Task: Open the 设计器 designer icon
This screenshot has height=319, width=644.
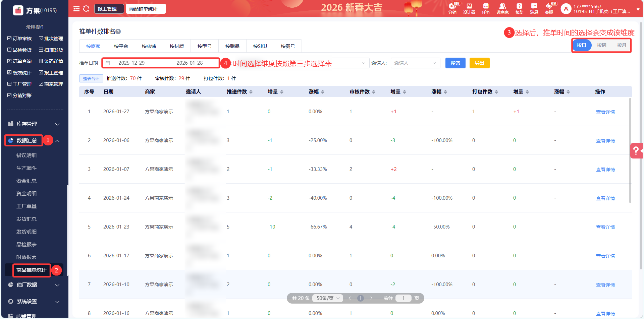Action: coord(469,8)
